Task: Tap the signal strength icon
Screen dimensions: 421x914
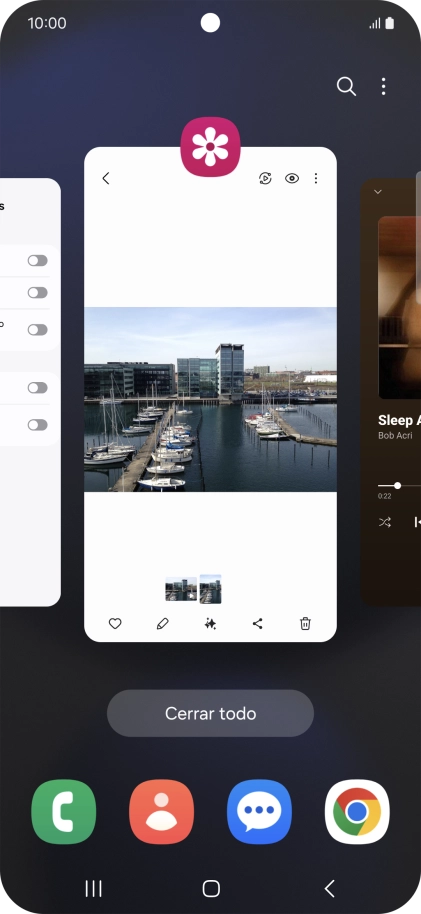Action: coord(375,23)
